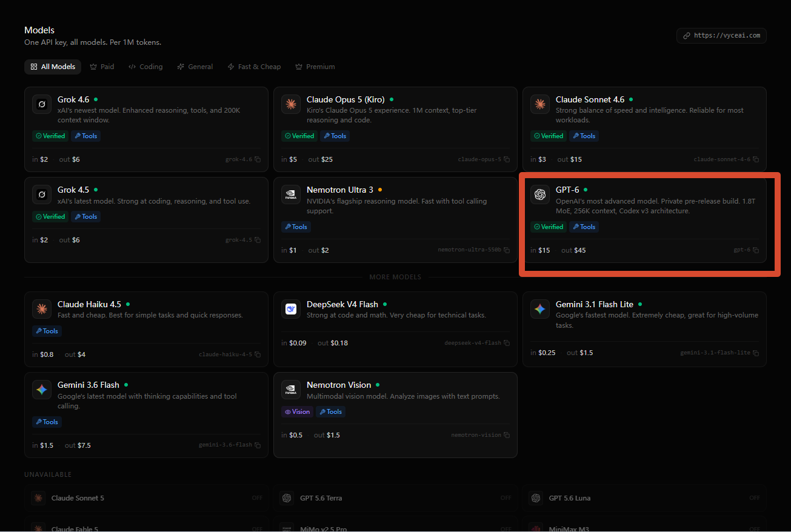Click the DeepSeek in $0.09 price
Screen dimensions: 791x532
coord(294,343)
